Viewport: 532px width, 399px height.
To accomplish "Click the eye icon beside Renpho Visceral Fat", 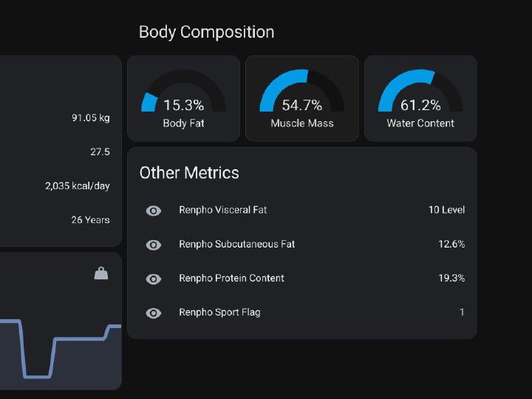I will coord(154,211).
